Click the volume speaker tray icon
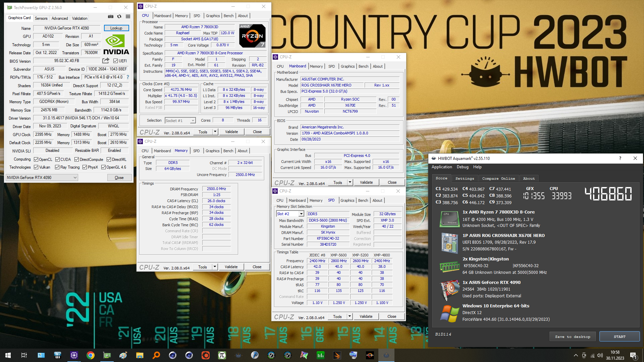 click(x=600, y=355)
